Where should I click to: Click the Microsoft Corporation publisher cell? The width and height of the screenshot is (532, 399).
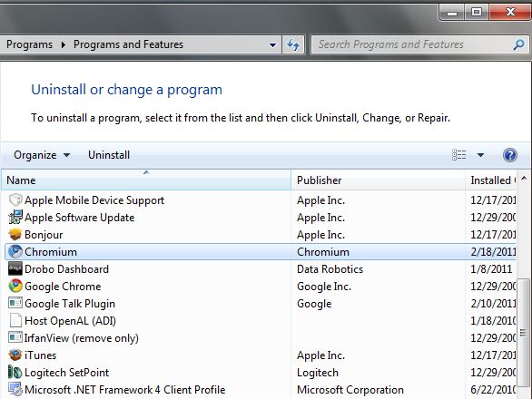tap(350, 390)
